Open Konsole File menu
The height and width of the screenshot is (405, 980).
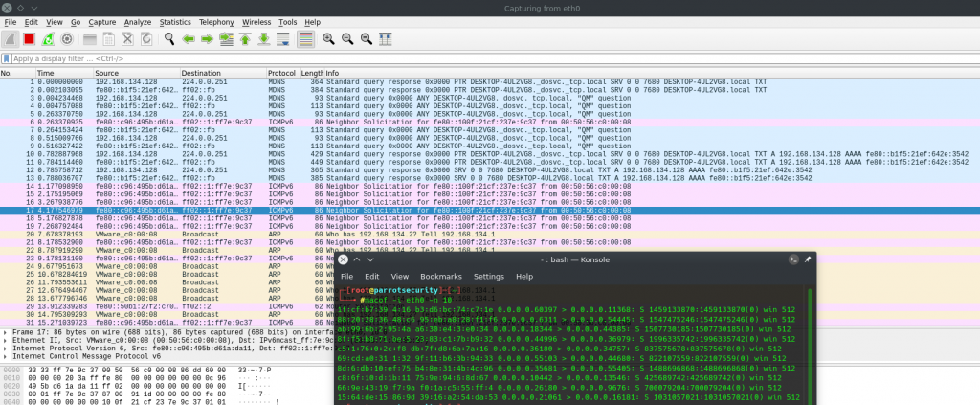point(346,277)
